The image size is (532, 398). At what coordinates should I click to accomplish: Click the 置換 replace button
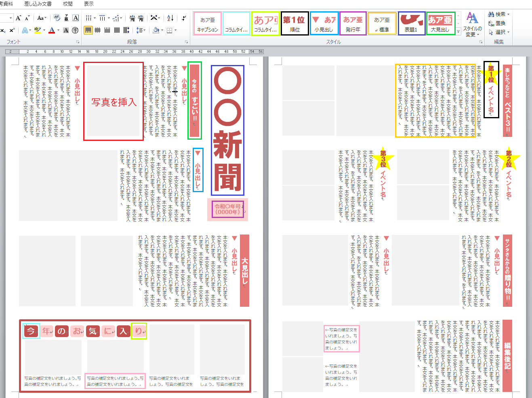click(497, 23)
